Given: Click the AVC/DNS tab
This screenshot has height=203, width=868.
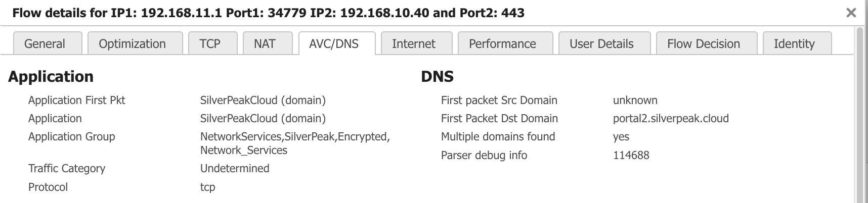Looking at the screenshot, I should (334, 44).
